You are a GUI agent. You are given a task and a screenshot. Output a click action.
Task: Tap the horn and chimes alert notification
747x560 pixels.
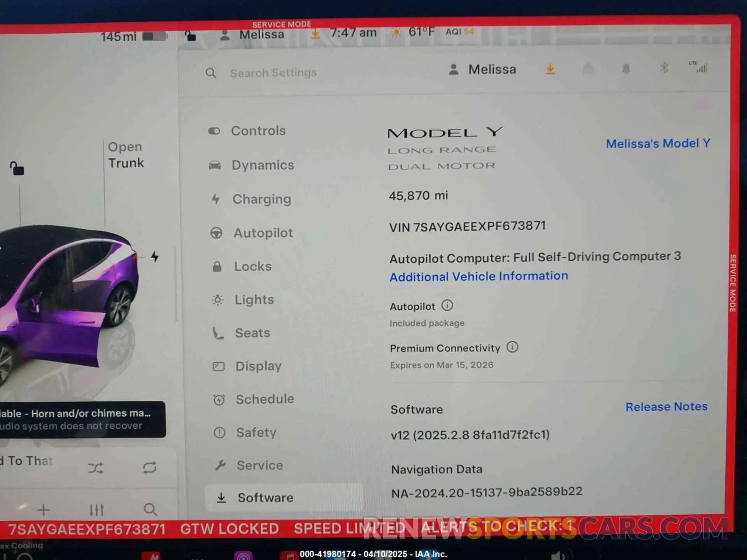[82, 420]
